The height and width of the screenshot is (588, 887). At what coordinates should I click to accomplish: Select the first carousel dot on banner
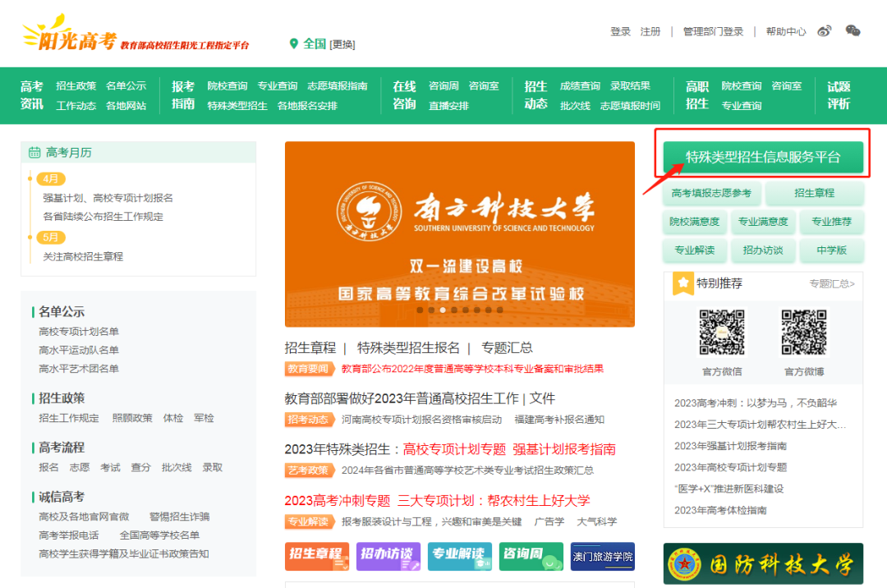click(x=420, y=310)
